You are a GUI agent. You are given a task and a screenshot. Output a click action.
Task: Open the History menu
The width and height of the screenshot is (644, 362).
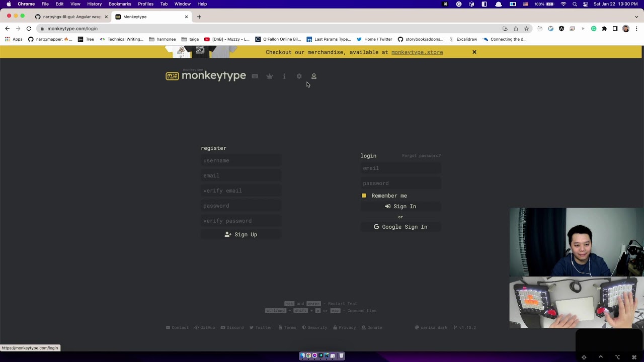[x=94, y=4]
